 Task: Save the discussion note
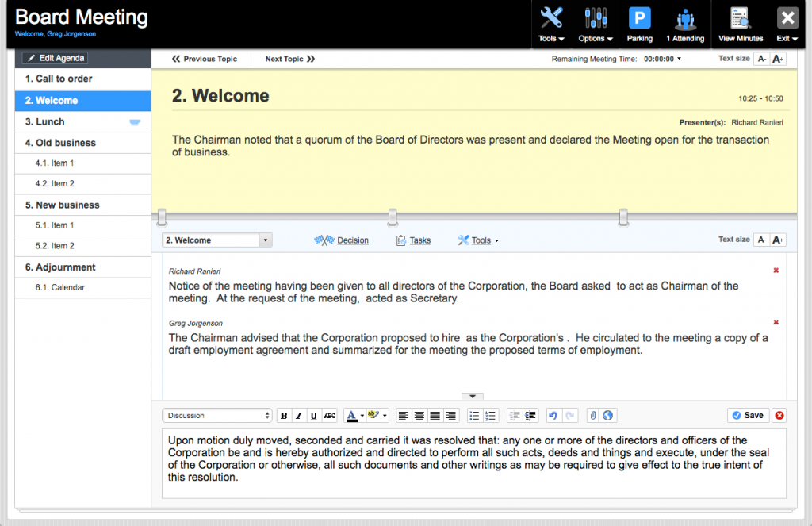748,416
